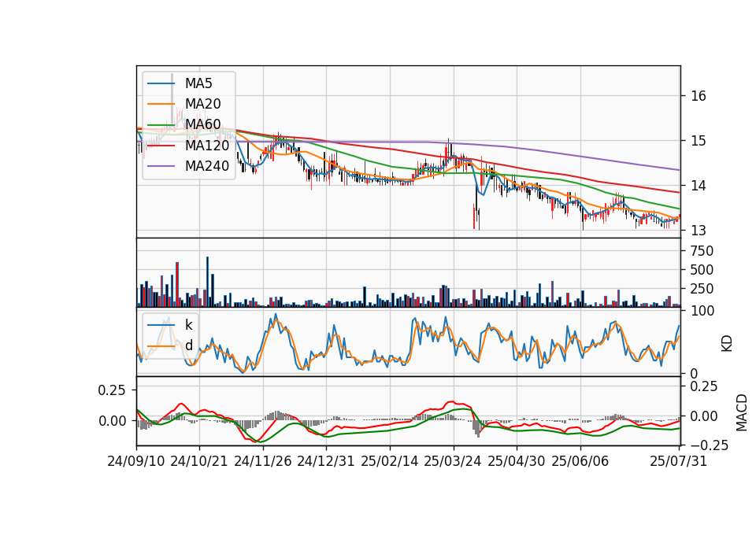Click the MA120 legend label
The image size is (756, 543).
(207, 145)
